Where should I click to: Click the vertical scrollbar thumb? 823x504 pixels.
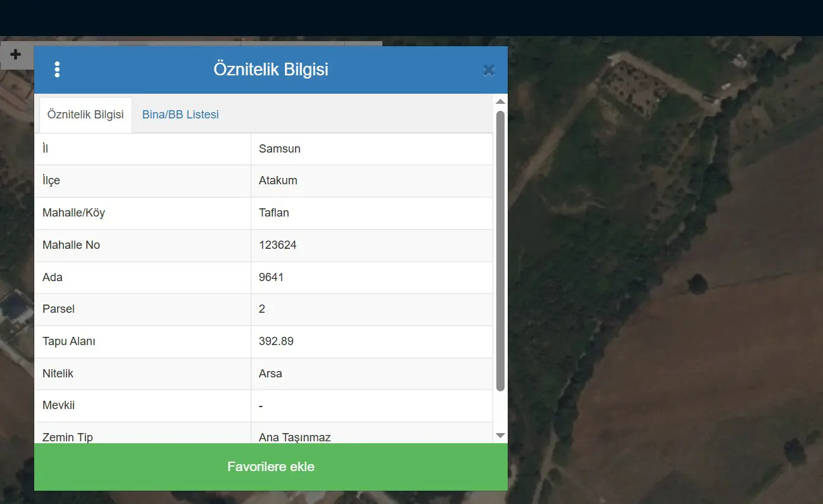pyautogui.click(x=500, y=251)
